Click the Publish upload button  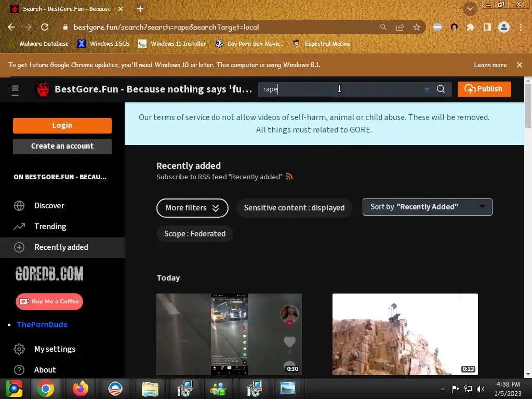[484, 89]
